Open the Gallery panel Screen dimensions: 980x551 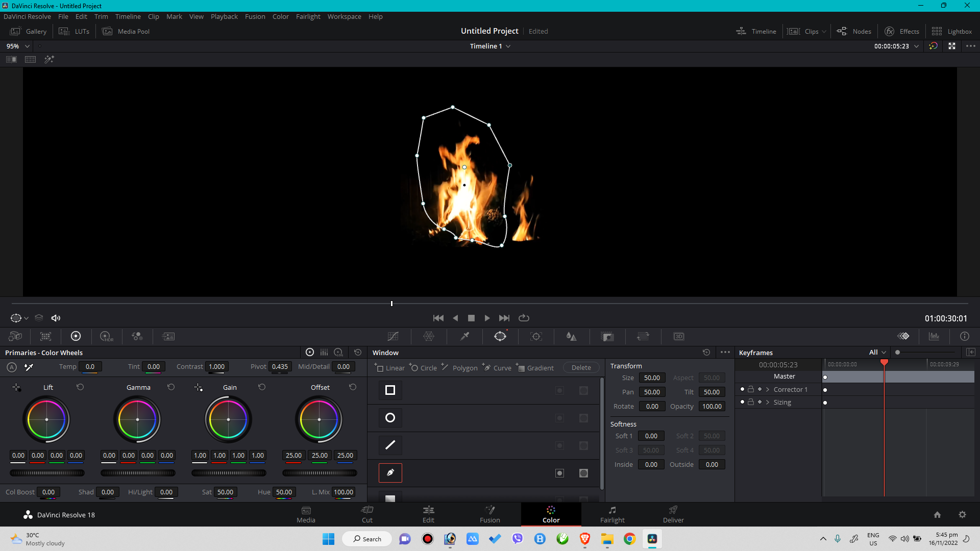(x=29, y=32)
